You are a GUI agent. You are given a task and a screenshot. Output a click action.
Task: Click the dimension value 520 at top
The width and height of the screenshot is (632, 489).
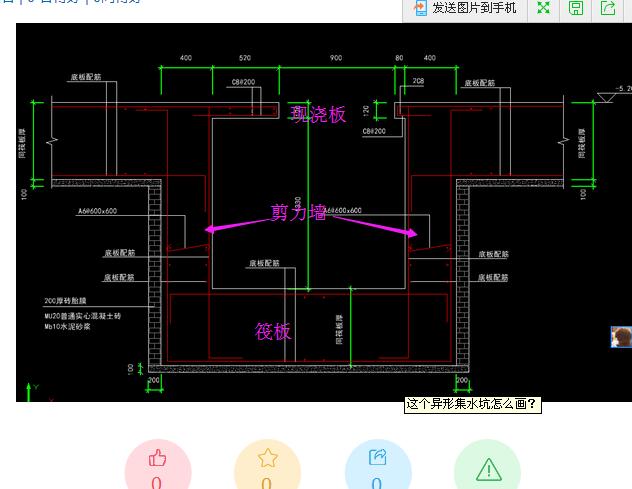click(x=245, y=58)
